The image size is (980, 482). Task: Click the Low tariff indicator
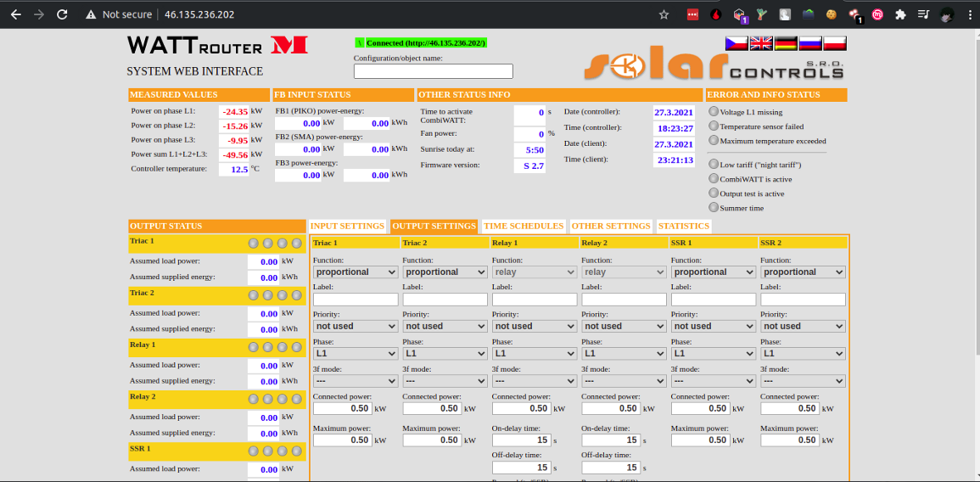[x=714, y=165]
